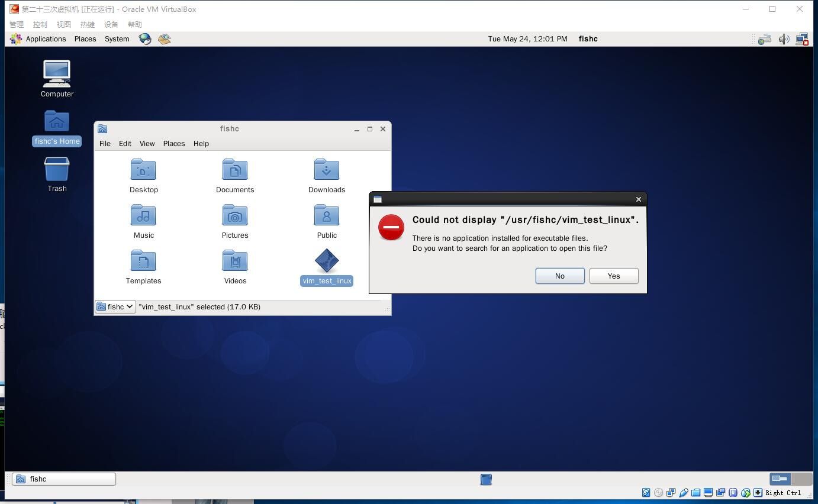The image size is (818, 504).
Task: Select the Documents folder
Action: 235,176
